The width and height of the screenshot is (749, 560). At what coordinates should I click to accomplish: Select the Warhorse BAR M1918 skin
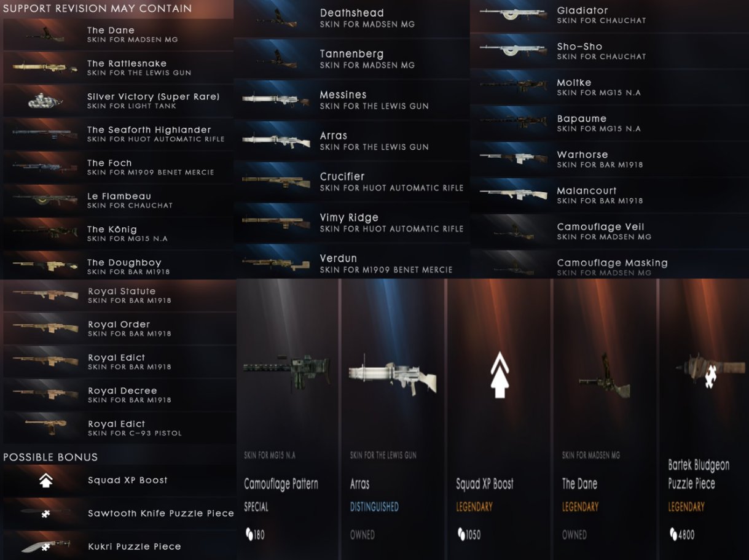(610, 160)
